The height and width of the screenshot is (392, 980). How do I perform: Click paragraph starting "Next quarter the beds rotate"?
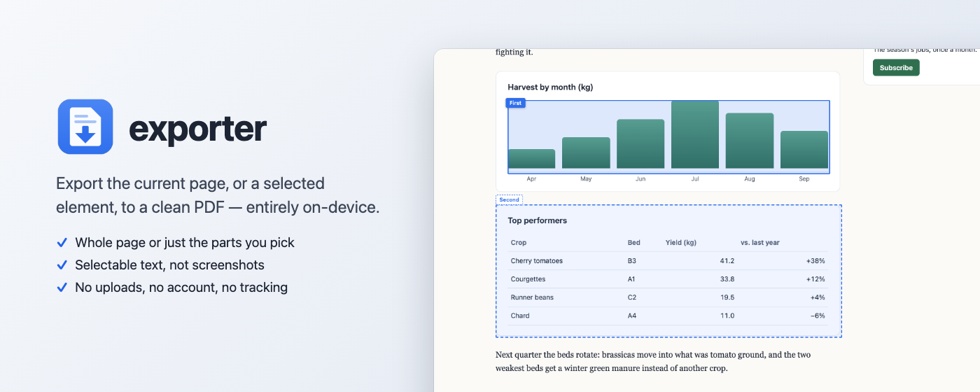653,361
